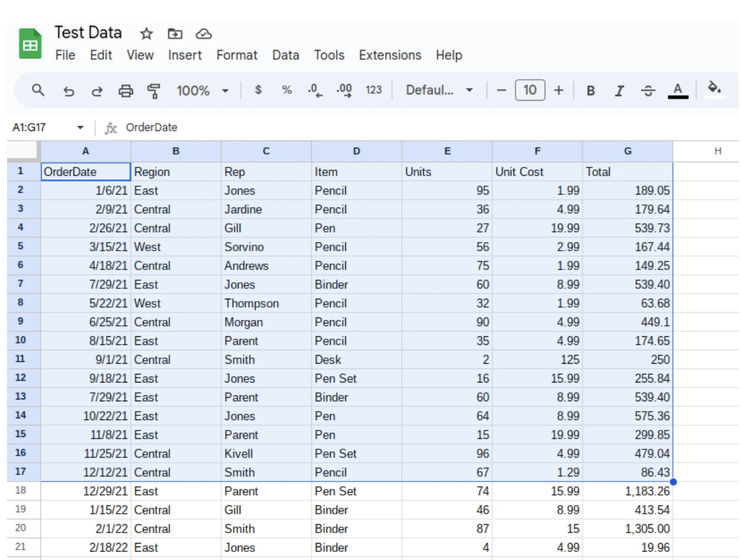This screenshot has width=741, height=560.
Task: Check the cloud save status icon
Action: click(x=203, y=34)
